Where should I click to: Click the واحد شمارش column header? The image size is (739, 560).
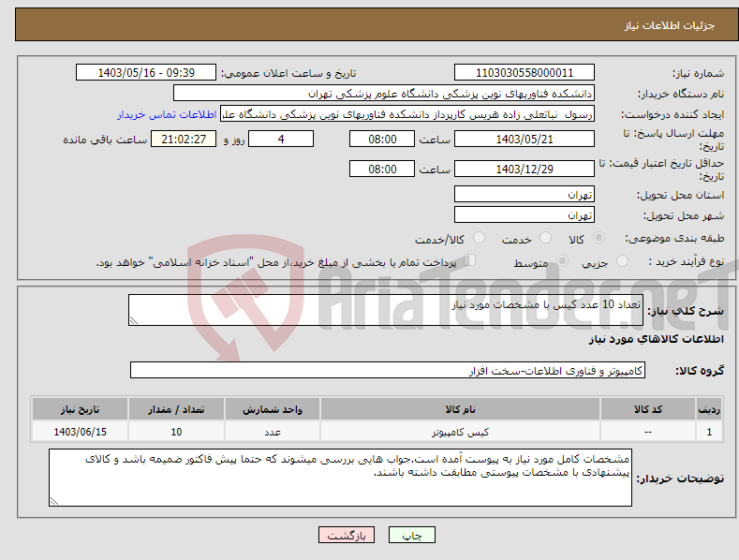tap(273, 409)
